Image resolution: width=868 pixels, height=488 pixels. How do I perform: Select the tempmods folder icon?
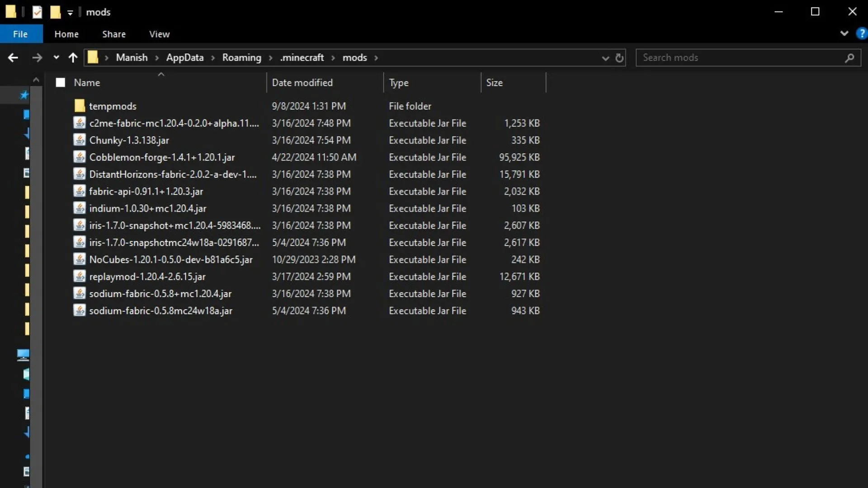tap(80, 106)
